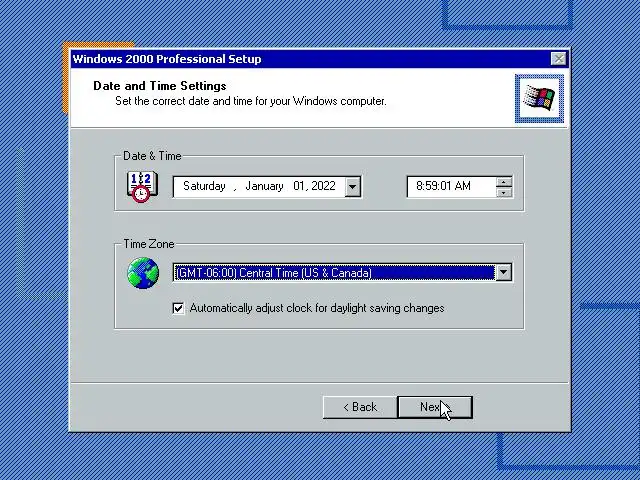The height and width of the screenshot is (480, 640).
Task: Click the 'Date and Time Settings' heading
Action: (x=160, y=86)
